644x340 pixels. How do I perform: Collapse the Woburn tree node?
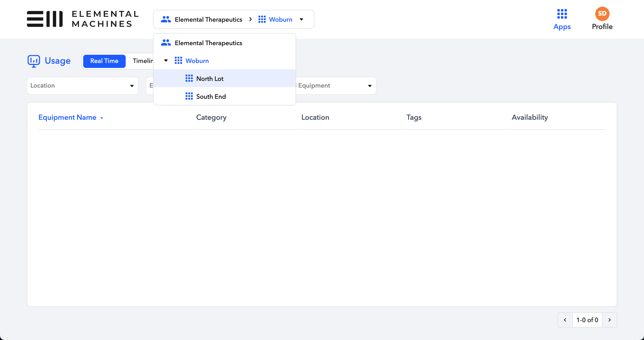pyautogui.click(x=166, y=60)
